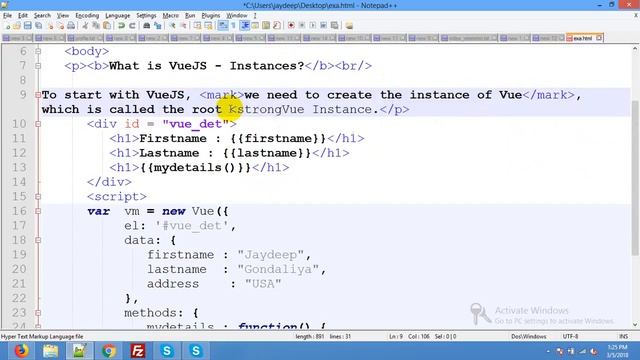Open File Explorer from the taskbar
Image resolution: width=640 pixels, height=360 pixels.
tap(51, 351)
